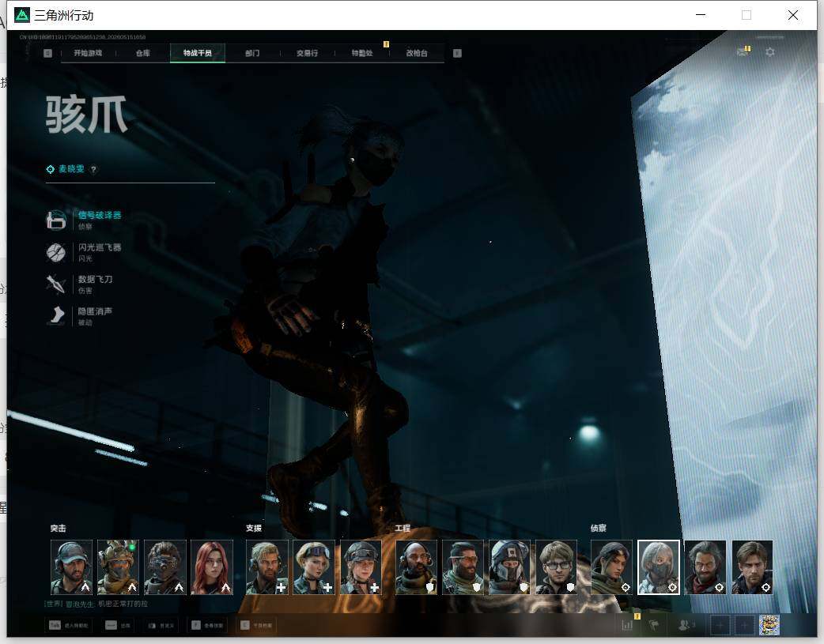Viewport: 824px width, 644px height.
Task: Open the 改枪台 tab
Action: click(417, 53)
